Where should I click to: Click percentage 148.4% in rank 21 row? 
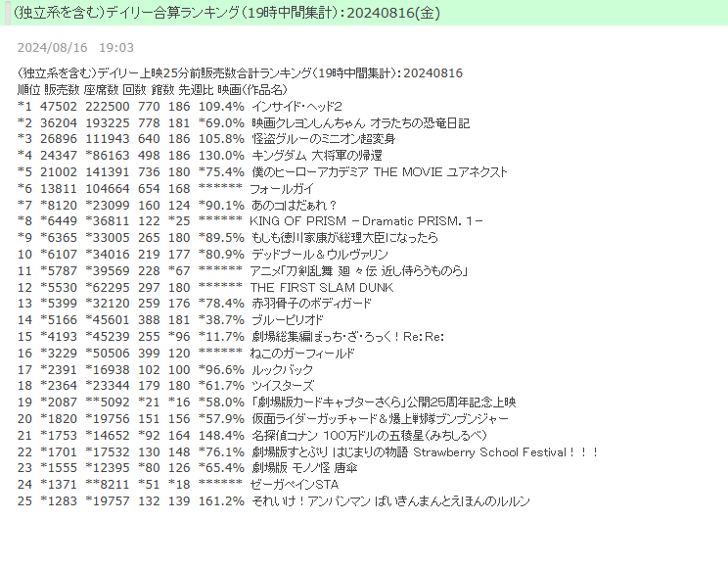point(221,435)
